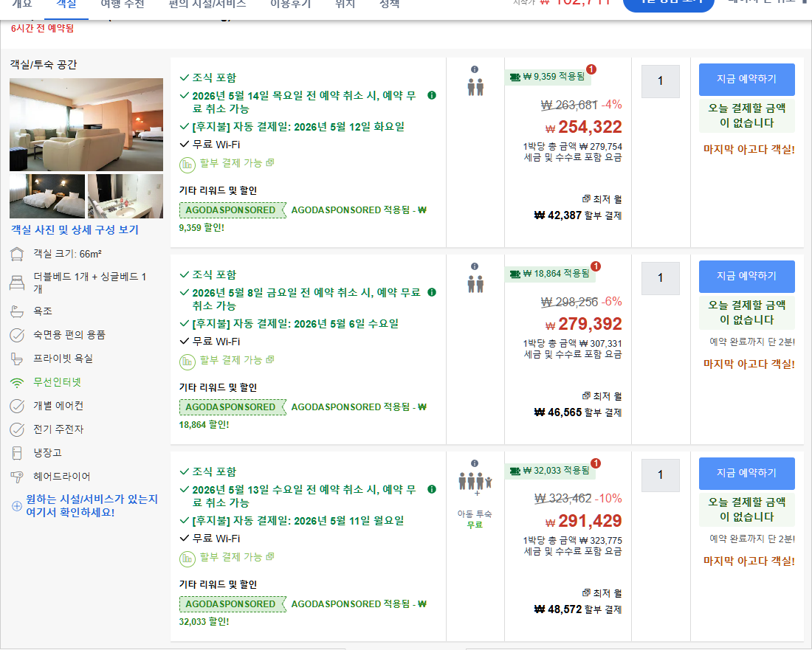Go to the 위치 tab

click(345, 4)
